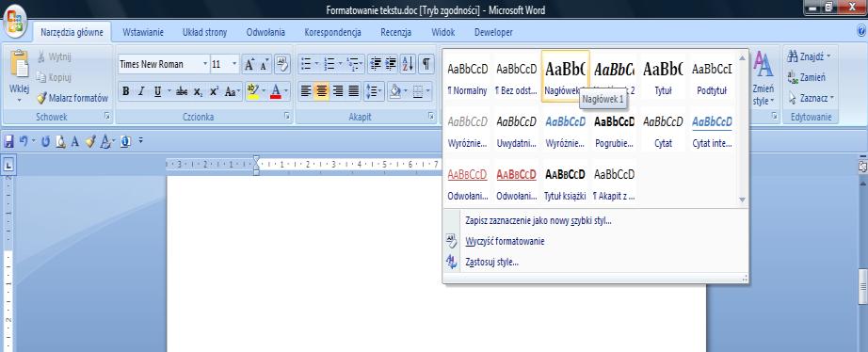Choose Zastosuj style in the styles menu
The image size is (868, 352).
pos(492,262)
